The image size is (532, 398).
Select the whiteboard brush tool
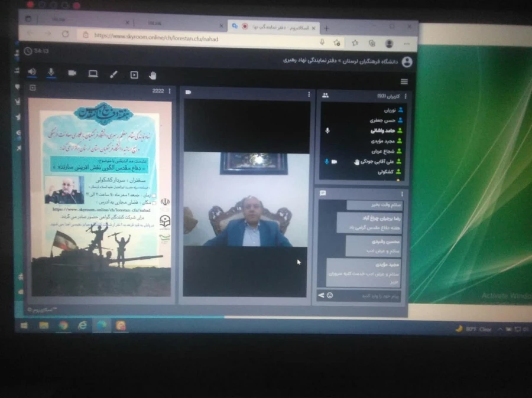(113, 74)
